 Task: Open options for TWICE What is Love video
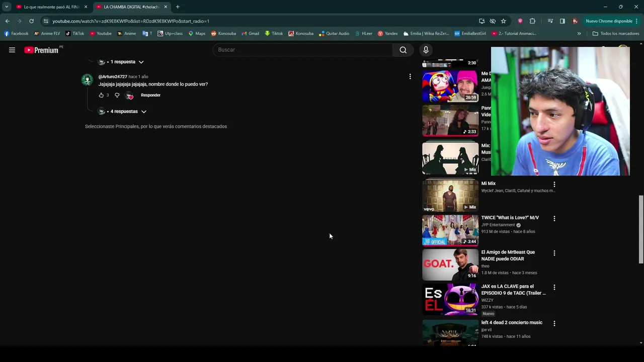click(554, 219)
